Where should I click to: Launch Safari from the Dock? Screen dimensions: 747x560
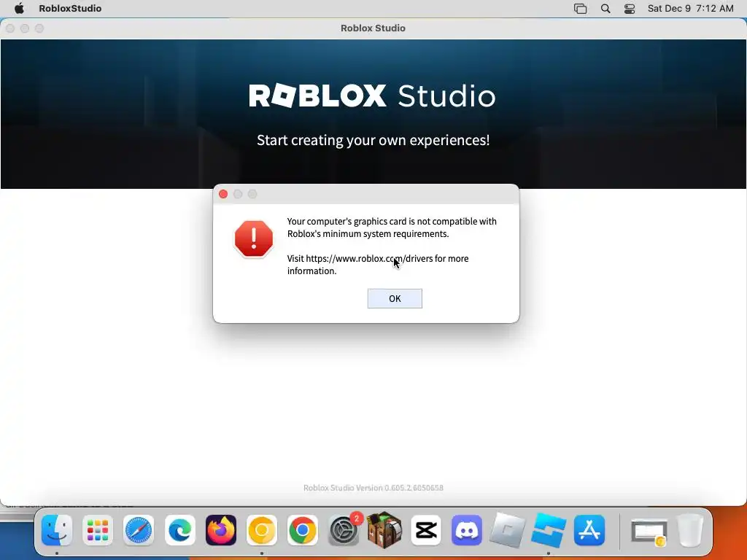pyautogui.click(x=139, y=530)
